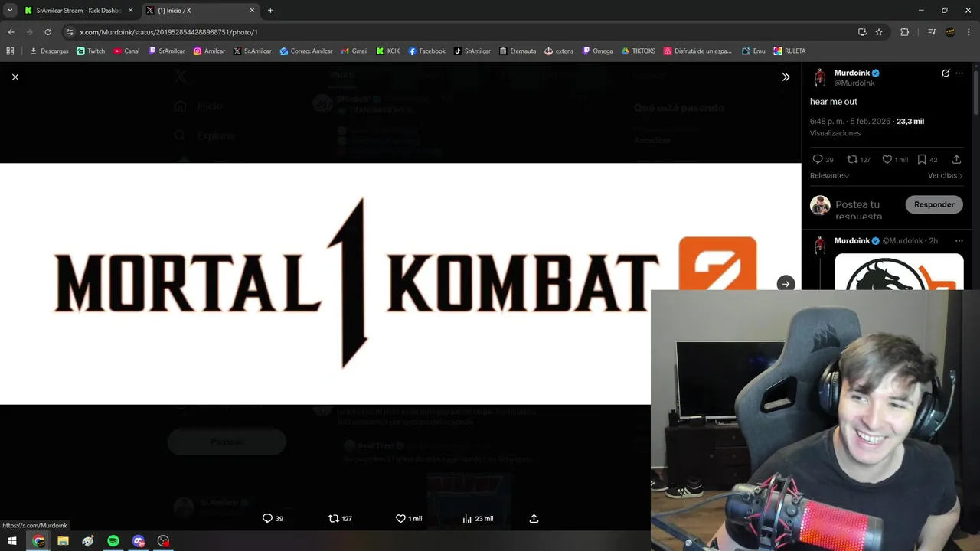Viewport: 980px width, 551px height.
Task: Open the Canal bookmark
Action: [127, 51]
